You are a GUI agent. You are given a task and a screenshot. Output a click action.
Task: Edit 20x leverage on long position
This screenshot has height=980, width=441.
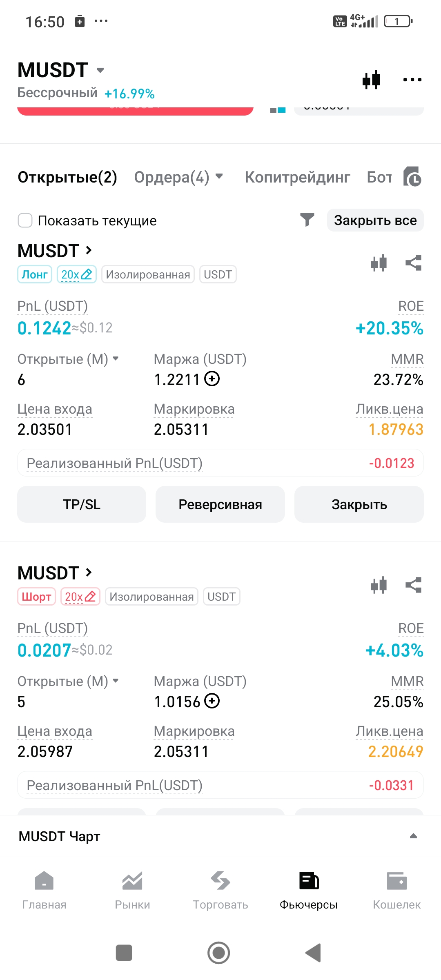77,274
